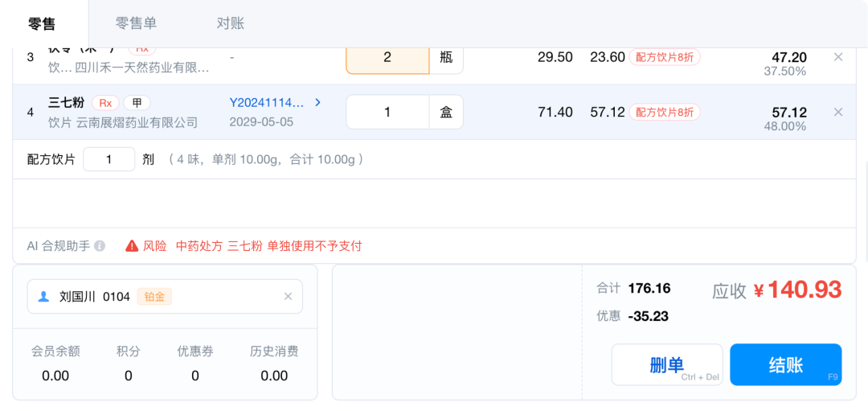This screenshot has height=411, width=868.
Task: Click the red risk warning triangle icon
Action: click(x=132, y=246)
